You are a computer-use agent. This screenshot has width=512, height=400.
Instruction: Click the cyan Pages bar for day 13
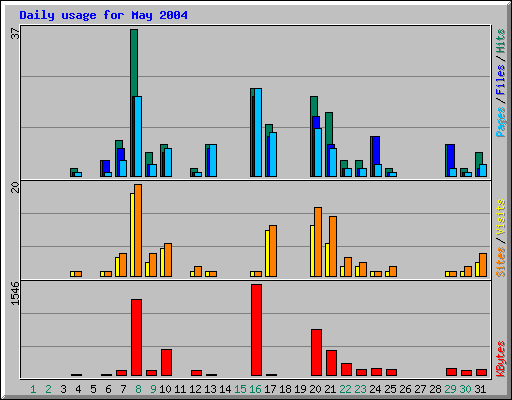click(213, 160)
